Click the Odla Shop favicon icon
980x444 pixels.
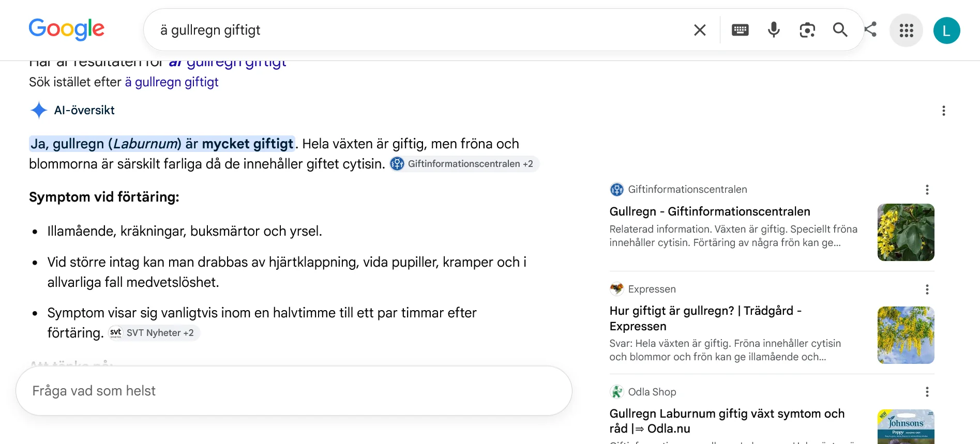(x=616, y=392)
